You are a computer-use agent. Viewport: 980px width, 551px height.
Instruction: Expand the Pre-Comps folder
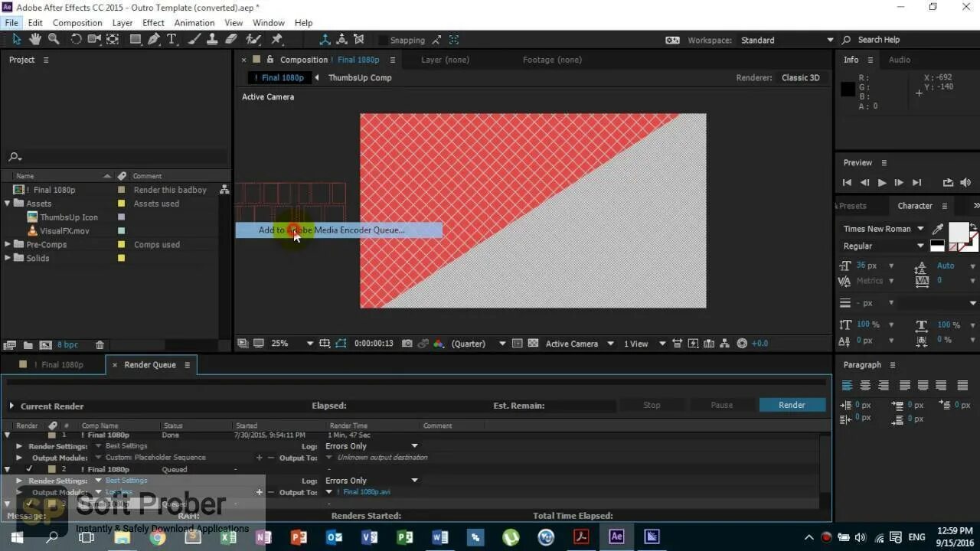[x=8, y=245]
